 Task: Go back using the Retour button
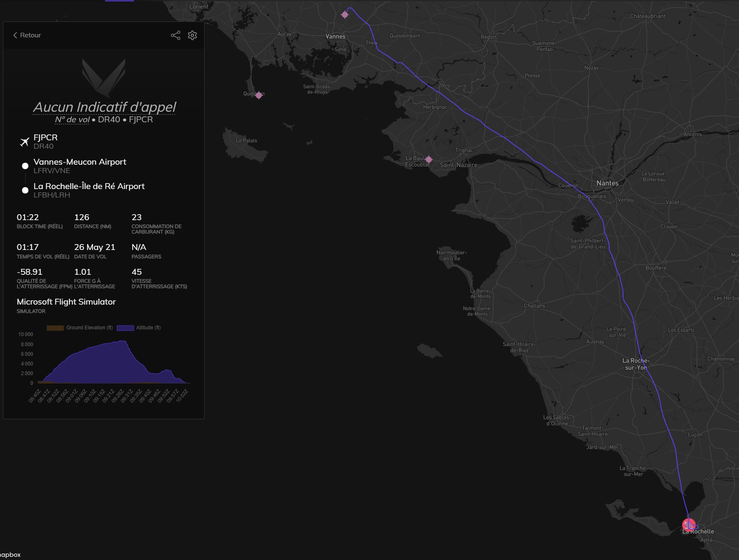(27, 35)
